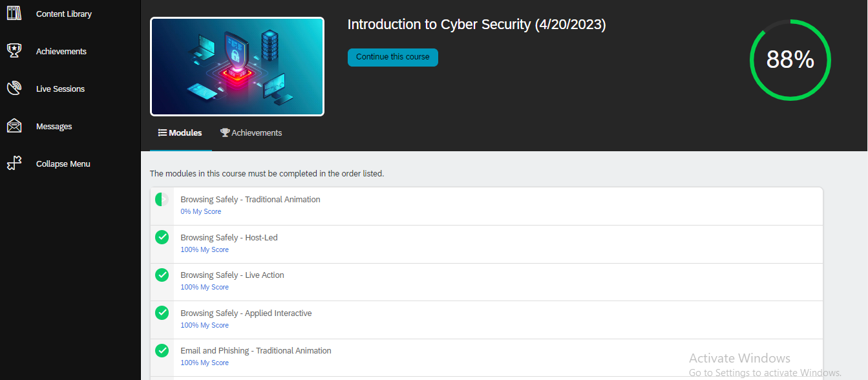Click the Collapse Menu icon
The height and width of the screenshot is (380, 868).
click(14, 163)
